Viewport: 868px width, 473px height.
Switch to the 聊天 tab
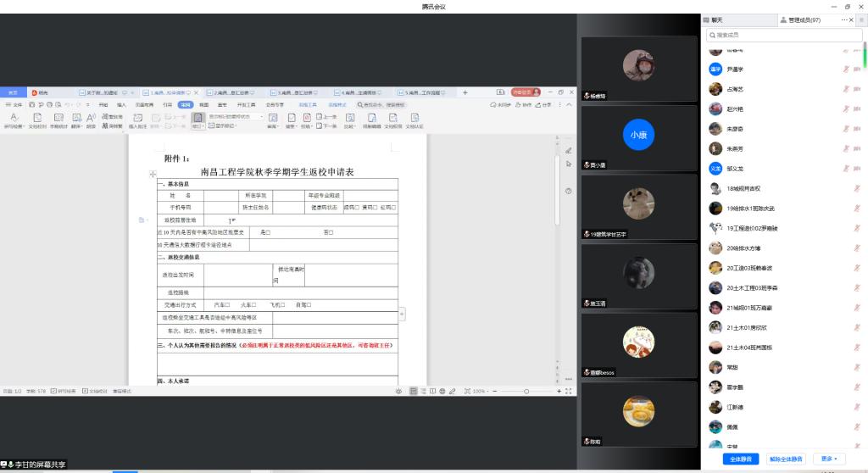[x=716, y=19]
